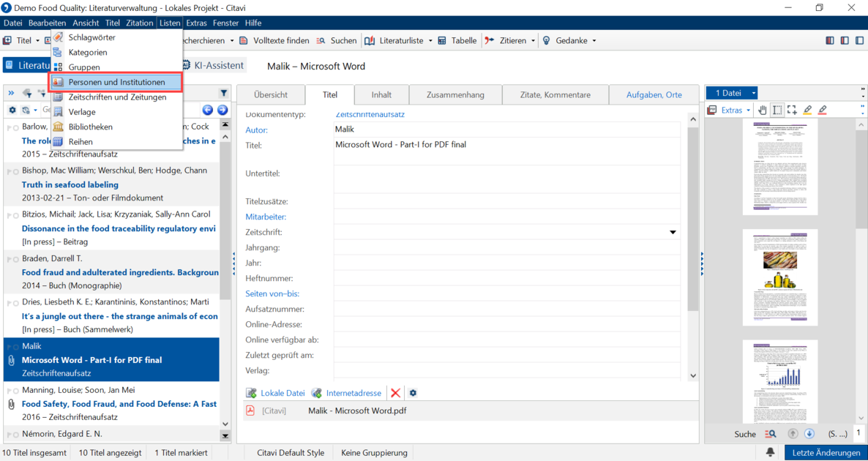Screen dimensions: 868x461
Task: Click the filter funnel icon above title list
Action: pyautogui.click(x=224, y=93)
